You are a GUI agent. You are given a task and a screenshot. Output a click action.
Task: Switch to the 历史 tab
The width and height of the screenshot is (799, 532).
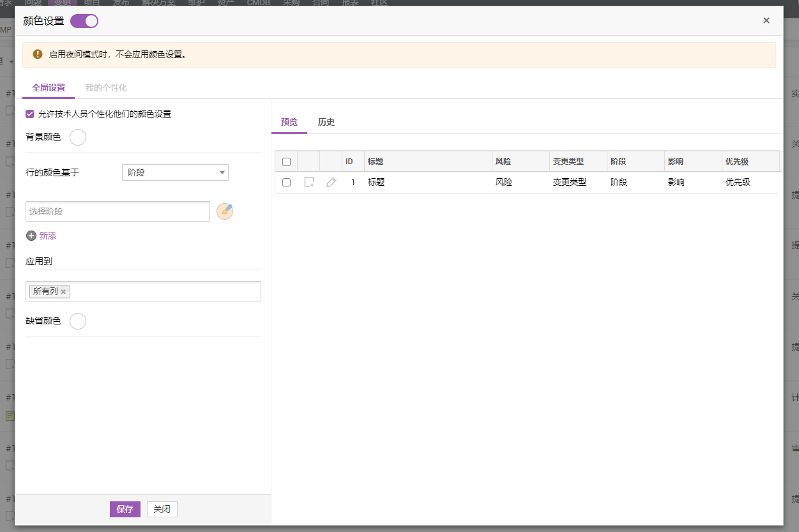click(x=326, y=122)
